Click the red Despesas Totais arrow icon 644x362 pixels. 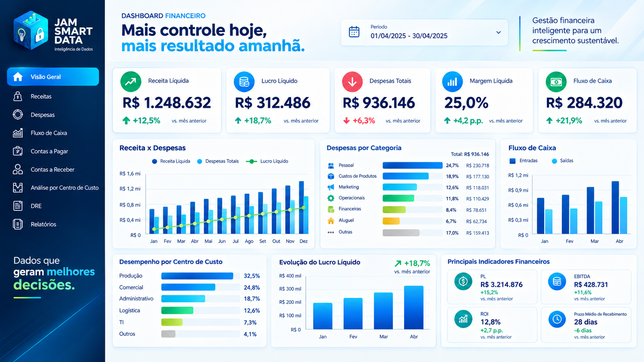352,82
